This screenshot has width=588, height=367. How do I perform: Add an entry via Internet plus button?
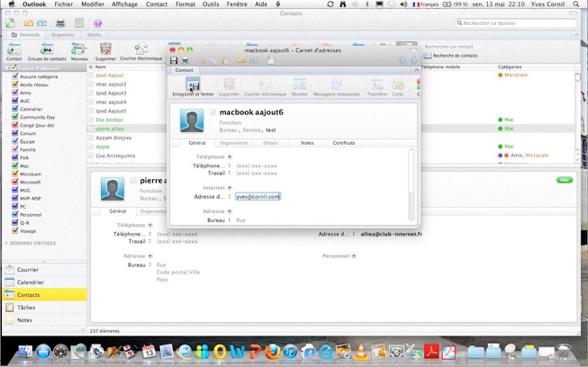(x=230, y=187)
